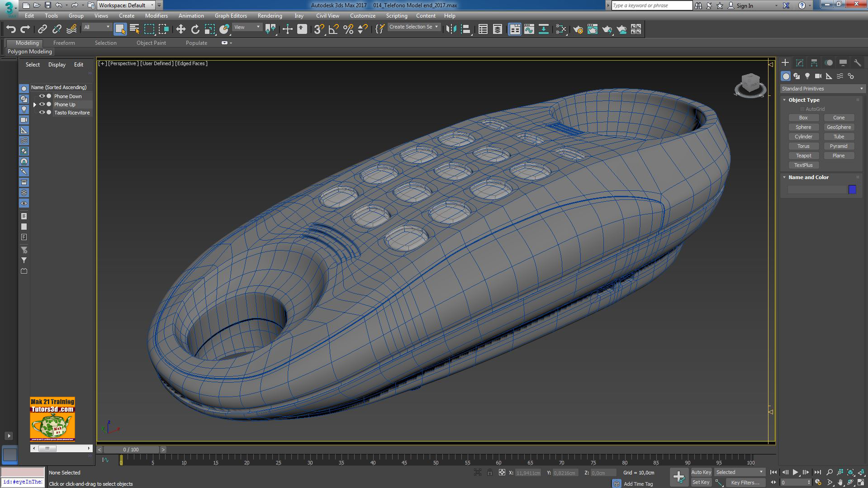The height and width of the screenshot is (488, 868).
Task: Select the Shapes category in the Create panel
Action: (x=796, y=76)
